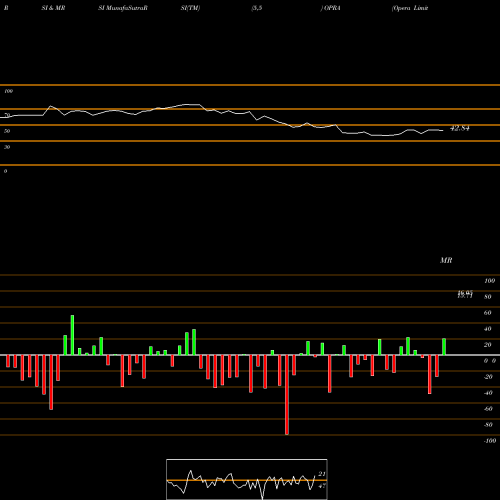Click the '100' label on MR axis
This screenshot has height=500, width=500.
tap(489, 281)
